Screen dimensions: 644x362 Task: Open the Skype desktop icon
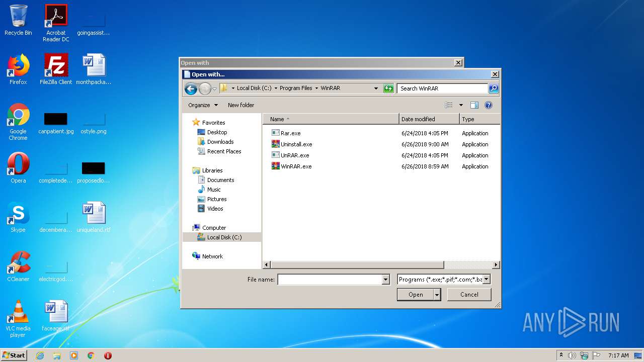pyautogui.click(x=18, y=217)
